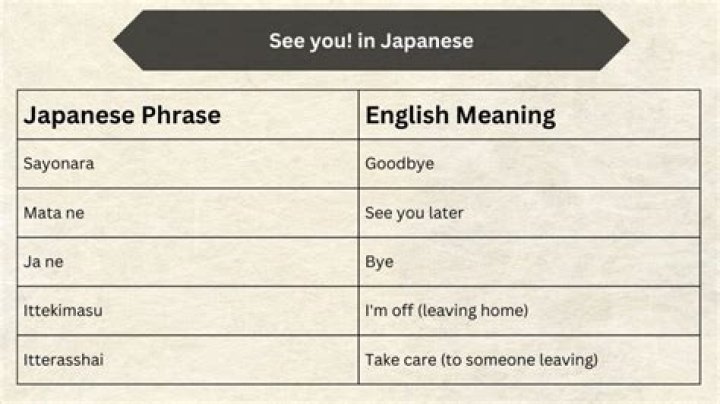Click the text '(to someone leaving)'
Viewport: 720px width, 404px height.
pyautogui.click(x=520, y=360)
